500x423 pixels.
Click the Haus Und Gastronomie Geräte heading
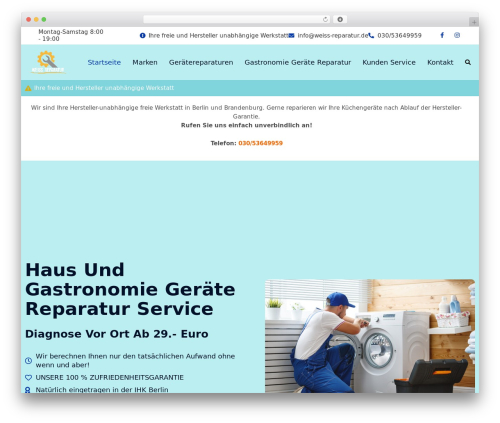click(130, 289)
